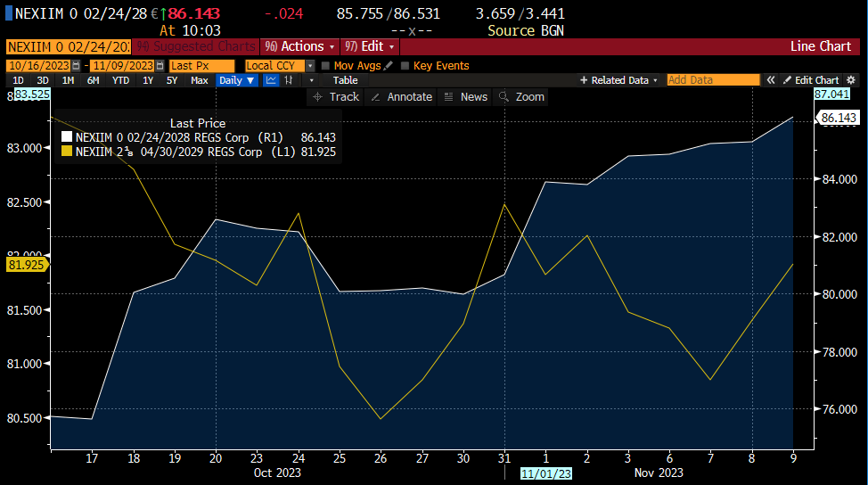Image resolution: width=868 pixels, height=485 pixels.
Task: Open the Daily periodicity dropdown
Action: [x=237, y=80]
